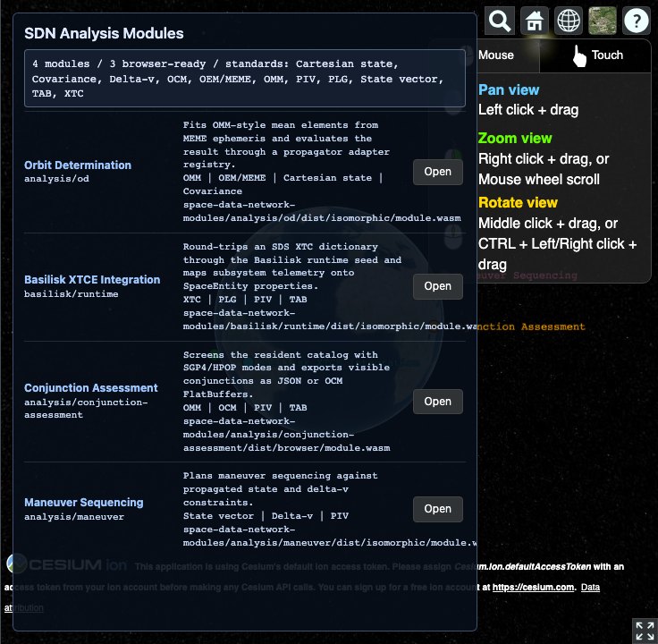
Task: Click the 'Mouse wheel scroll' instruction
Action: 539,180
